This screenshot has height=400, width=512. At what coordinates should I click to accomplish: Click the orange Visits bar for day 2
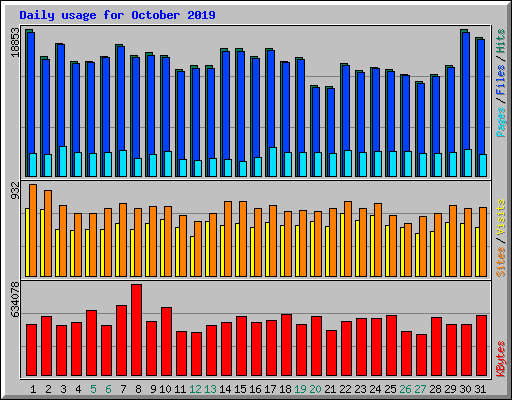pyautogui.click(x=48, y=233)
